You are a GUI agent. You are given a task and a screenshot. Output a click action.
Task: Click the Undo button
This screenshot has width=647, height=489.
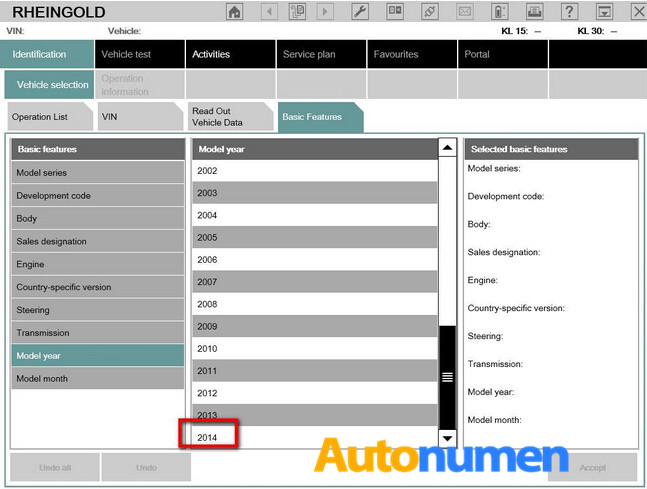tap(146, 467)
